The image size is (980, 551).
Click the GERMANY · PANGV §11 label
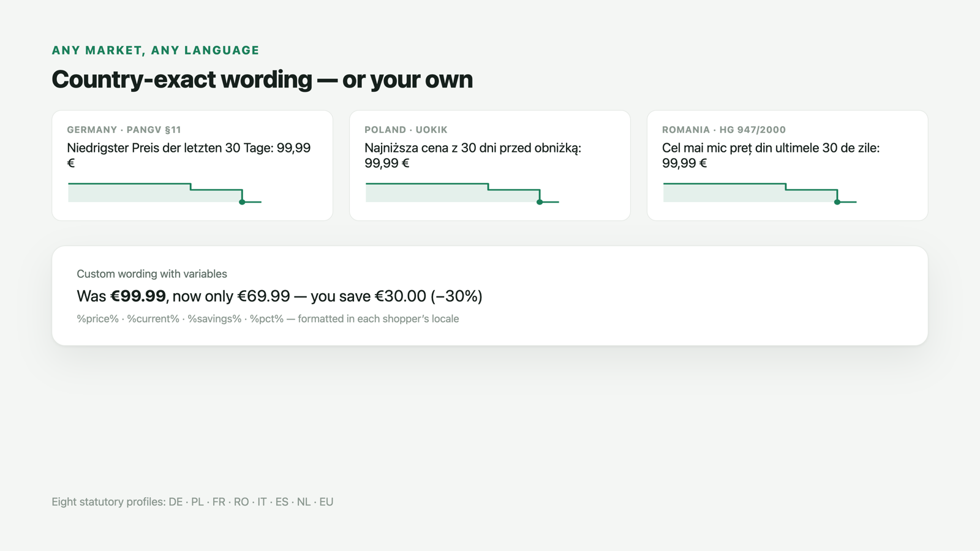coord(124,130)
